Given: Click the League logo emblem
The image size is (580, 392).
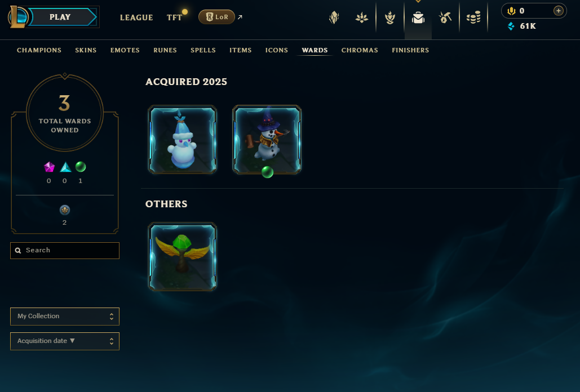Looking at the screenshot, I should [x=17, y=17].
